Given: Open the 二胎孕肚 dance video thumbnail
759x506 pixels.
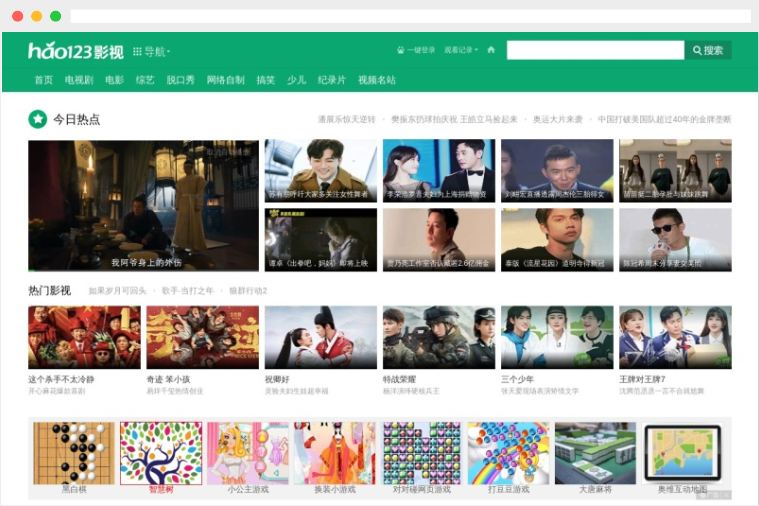Looking at the screenshot, I should 675,170.
